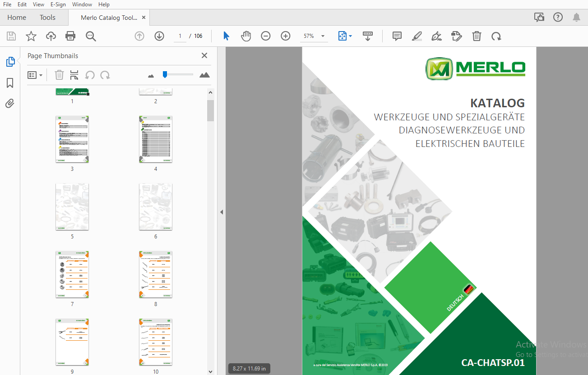The width and height of the screenshot is (588, 375).
Task: Expand fit page options dropdown arrow
Action: coord(351,36)
